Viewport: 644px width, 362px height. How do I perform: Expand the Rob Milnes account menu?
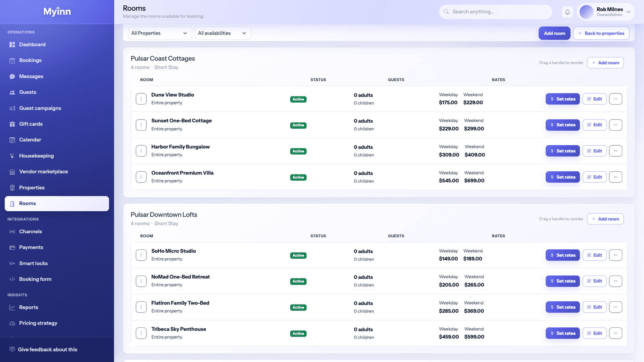[606, 12]
